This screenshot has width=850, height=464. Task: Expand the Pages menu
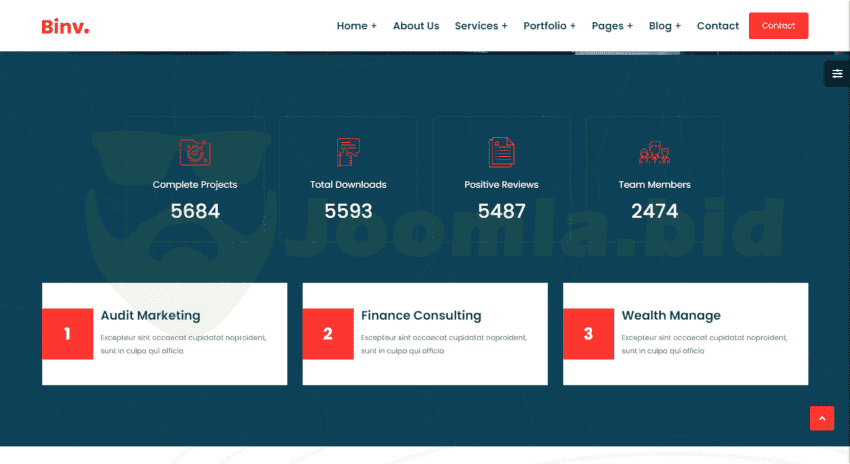pyautogui.click(x=612, y=26)
